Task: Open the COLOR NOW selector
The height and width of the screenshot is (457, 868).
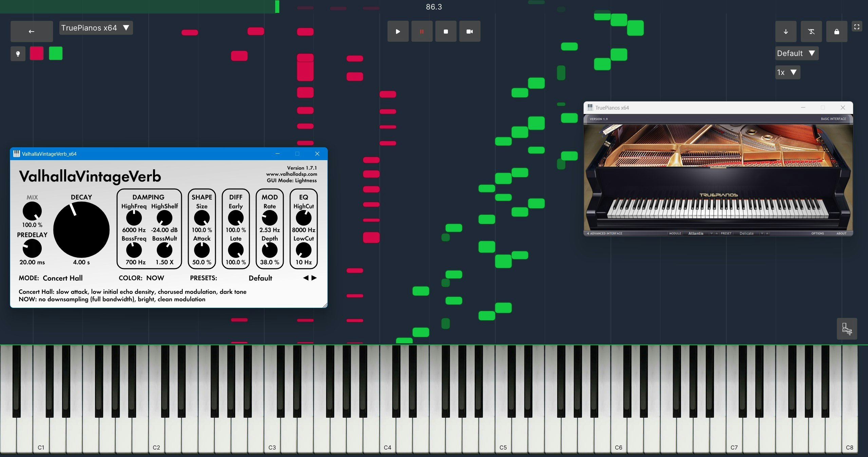Action: pyautogui.click(x=155, y=278)
